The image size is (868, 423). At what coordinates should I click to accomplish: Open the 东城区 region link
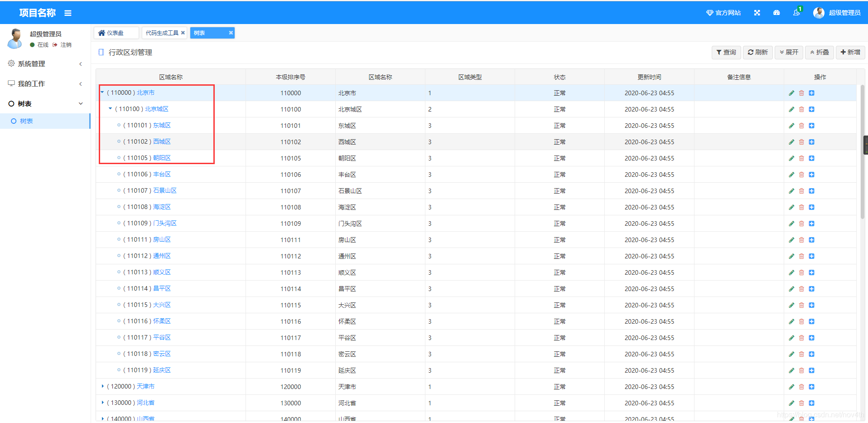[162, 125]
